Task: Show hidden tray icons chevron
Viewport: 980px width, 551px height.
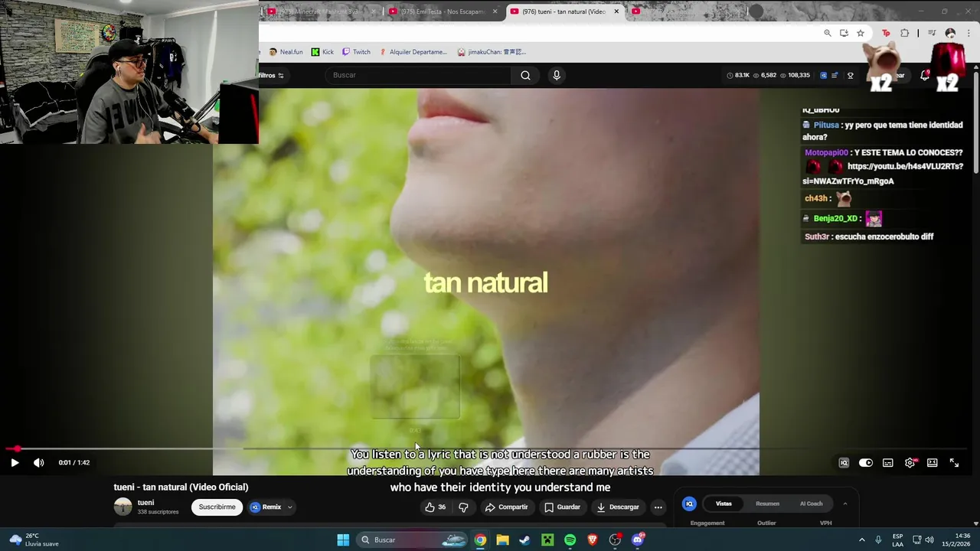Action: click(861, 540)
